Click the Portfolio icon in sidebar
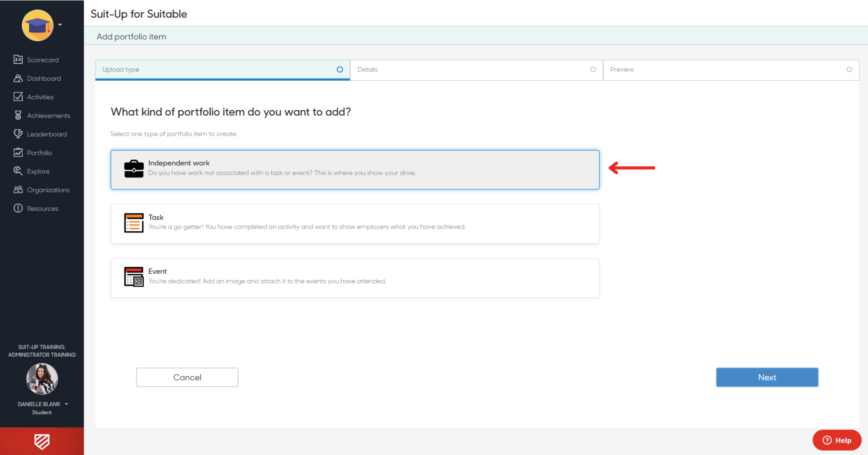868x455 pixels. [18, 152]
